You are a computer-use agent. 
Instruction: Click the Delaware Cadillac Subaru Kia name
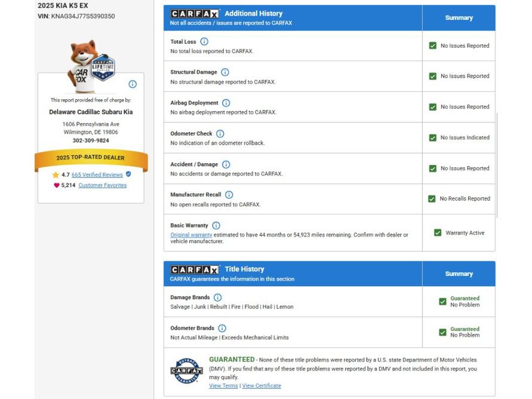[x=91, y=112]
